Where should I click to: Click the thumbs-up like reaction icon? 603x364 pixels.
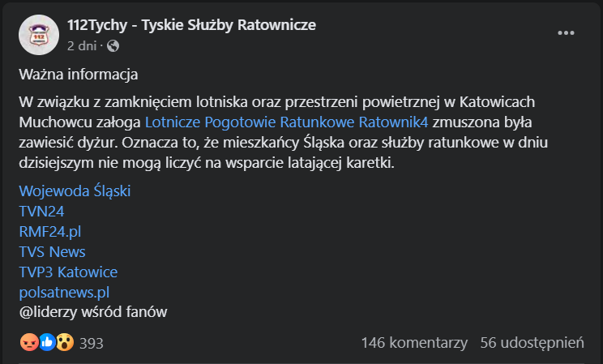tap(47, 342)
